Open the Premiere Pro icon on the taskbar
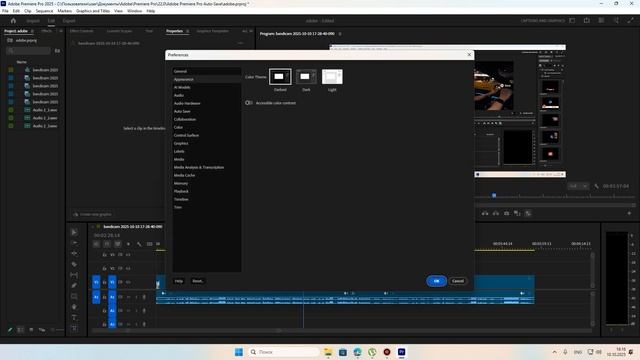 pyautogui.click(x=402, y=352)
